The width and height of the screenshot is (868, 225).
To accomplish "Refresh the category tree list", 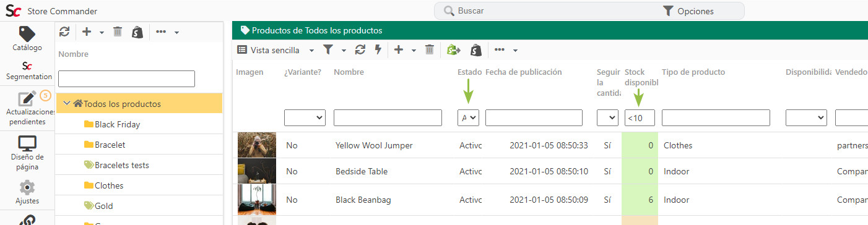I will pyautogui.click(x=64, y=32).
